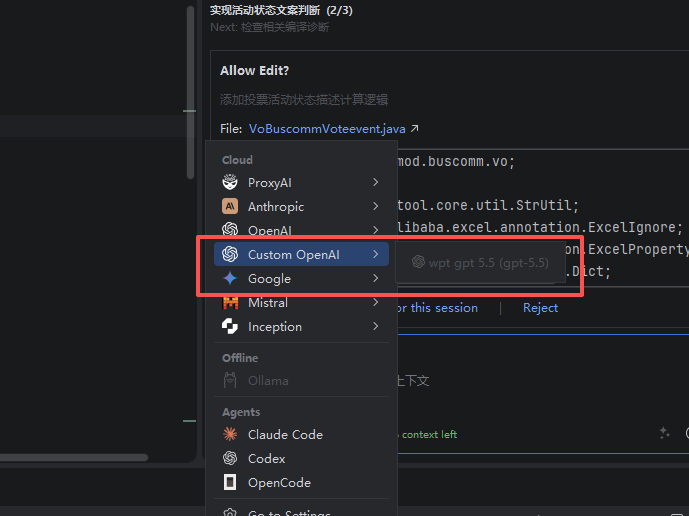Expand the OpenAI submenu arrow
Image resolution: width=689 pixels, height=516 pixels.
pos(375,230)
